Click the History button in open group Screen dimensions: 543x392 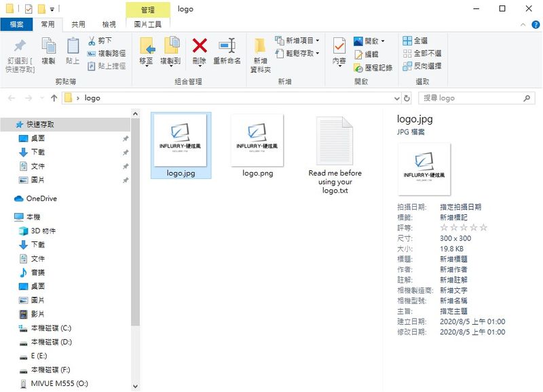click(373, 68)
